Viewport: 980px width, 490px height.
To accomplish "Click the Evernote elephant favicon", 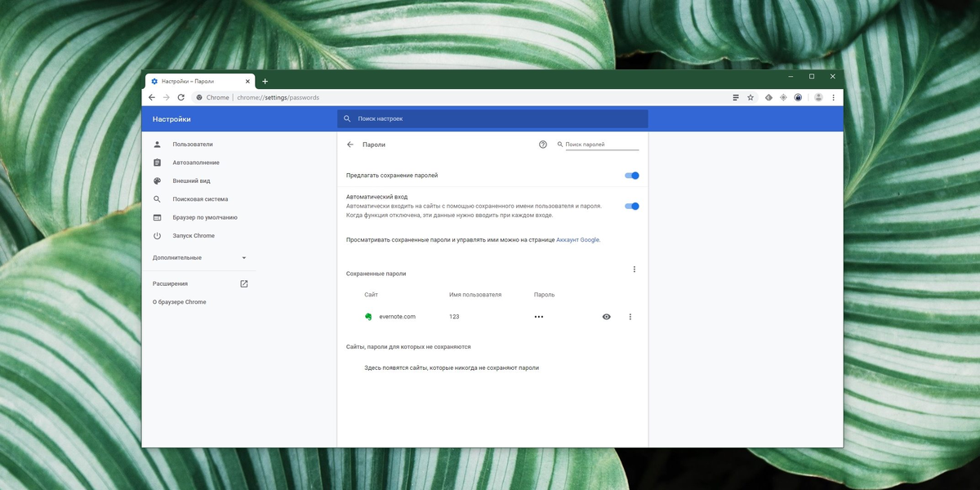I will (369, 317).
